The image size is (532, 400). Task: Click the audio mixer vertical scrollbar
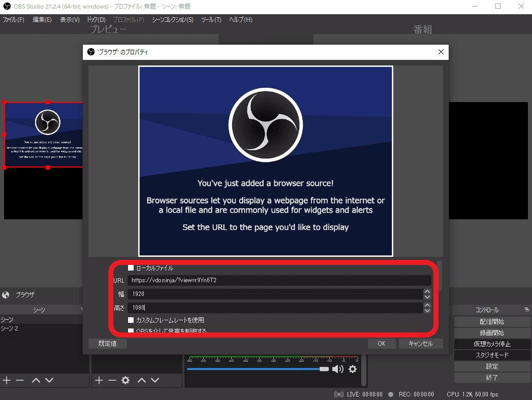point(364,370)
